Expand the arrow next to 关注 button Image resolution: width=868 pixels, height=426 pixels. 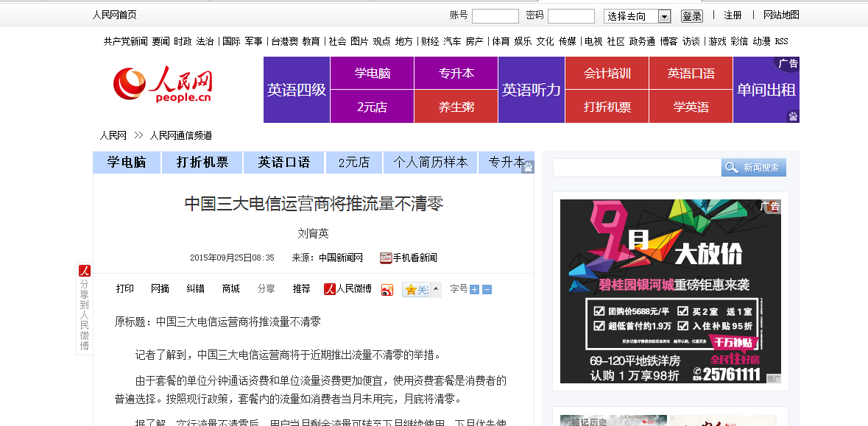(x=436, y=289)
